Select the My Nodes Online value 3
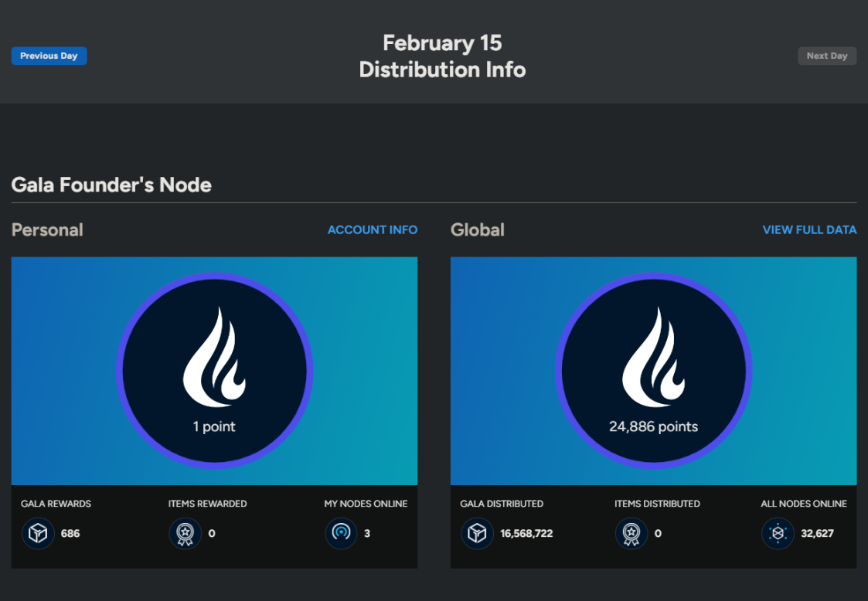Image resolution: width=868 pixels, height=601 pixels. (367, 534)
